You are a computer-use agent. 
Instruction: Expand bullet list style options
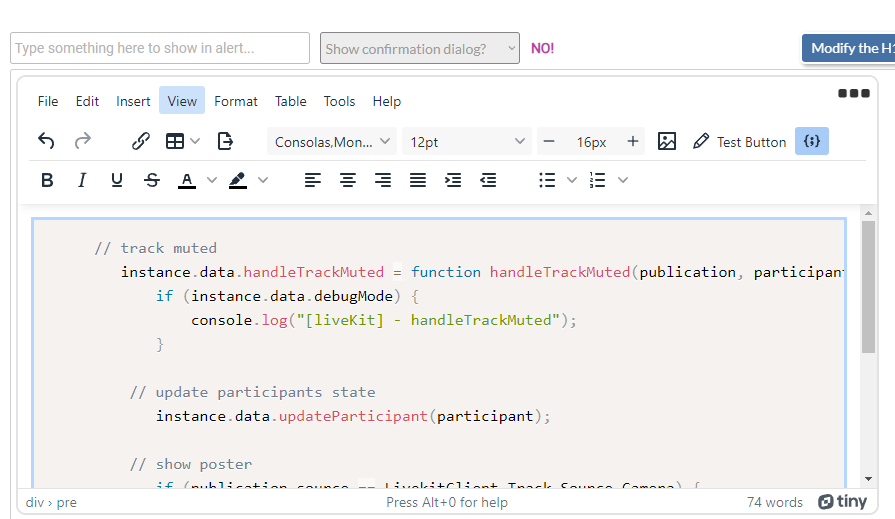coord(572,180)
